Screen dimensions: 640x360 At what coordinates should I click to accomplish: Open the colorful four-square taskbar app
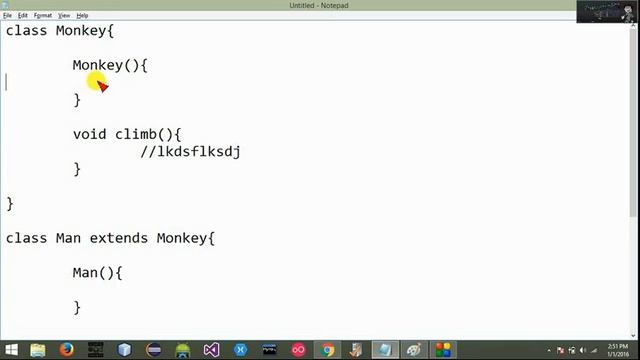(x=443, y=350)
